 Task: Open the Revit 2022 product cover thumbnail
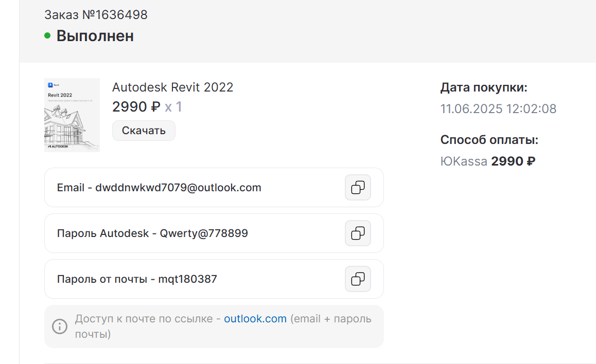click(x=72, y=115)
